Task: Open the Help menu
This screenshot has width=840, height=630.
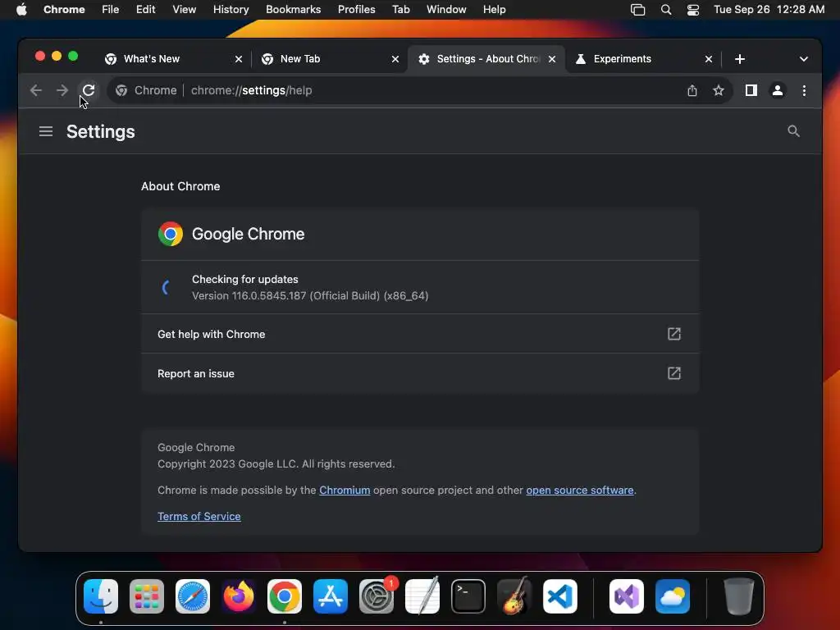Action: coord(494,10)
